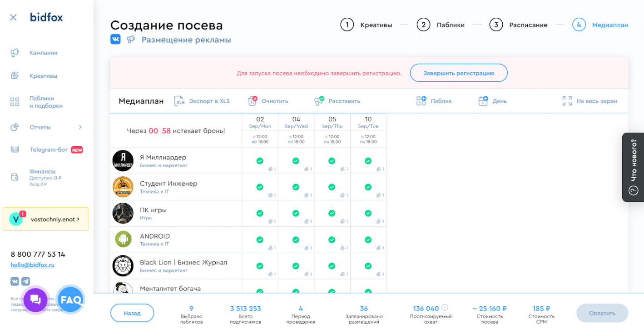Click Завершить регистрацию button
Image resolution: width=644 pixels, height=334 pixels.
(x=459, y=73)
